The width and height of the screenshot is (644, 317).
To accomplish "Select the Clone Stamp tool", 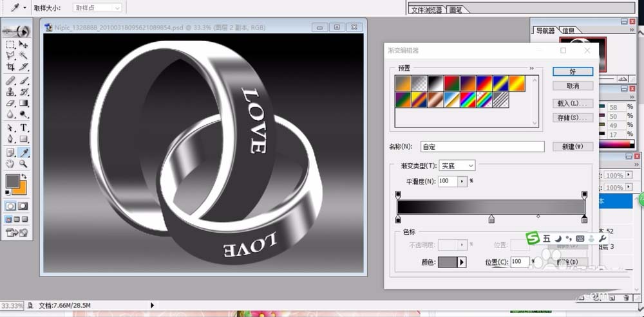I will point(11,92).
